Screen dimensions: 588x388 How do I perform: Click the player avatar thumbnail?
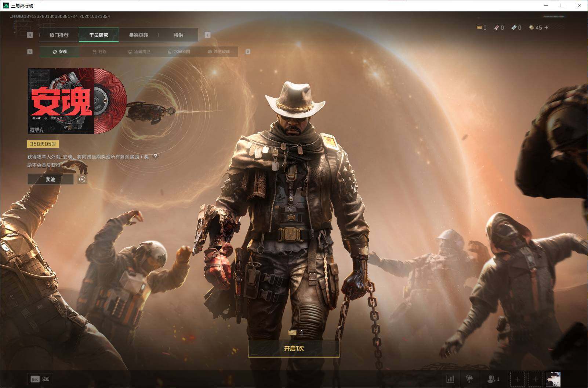[x=553, y=379]
